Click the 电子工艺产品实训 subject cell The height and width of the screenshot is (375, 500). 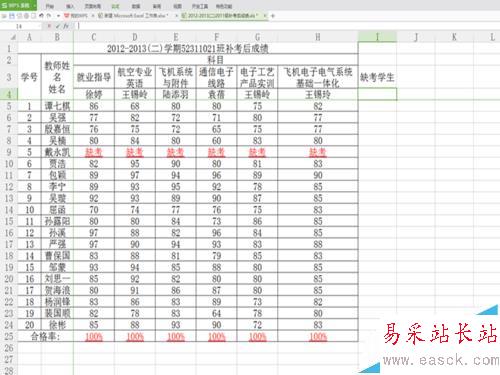pos(257,77)
